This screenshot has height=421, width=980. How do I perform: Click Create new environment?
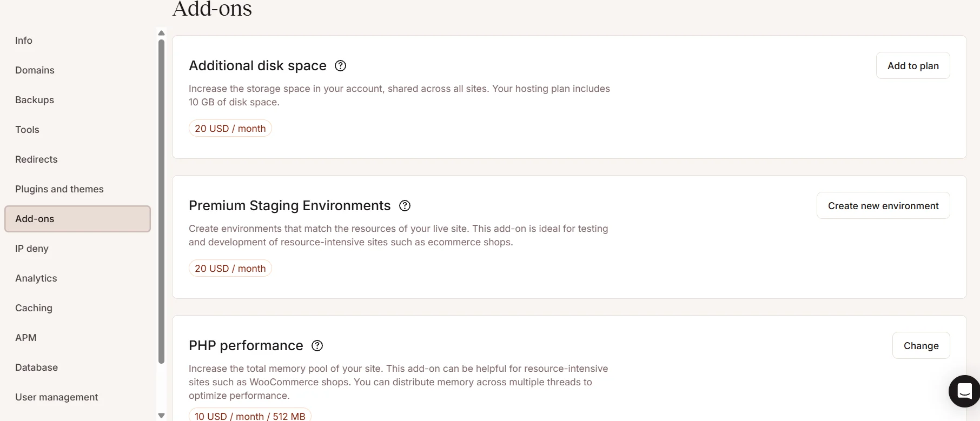tap(883, 205)
